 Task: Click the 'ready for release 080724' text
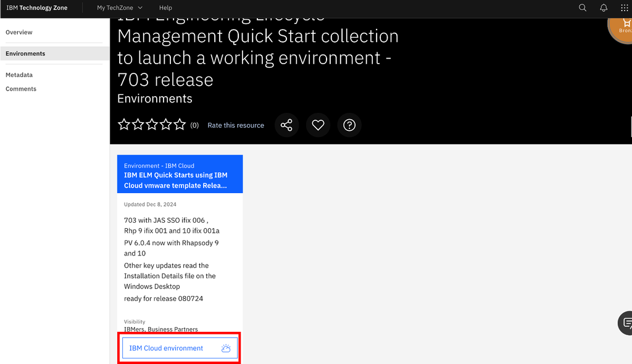click(163, 299)
